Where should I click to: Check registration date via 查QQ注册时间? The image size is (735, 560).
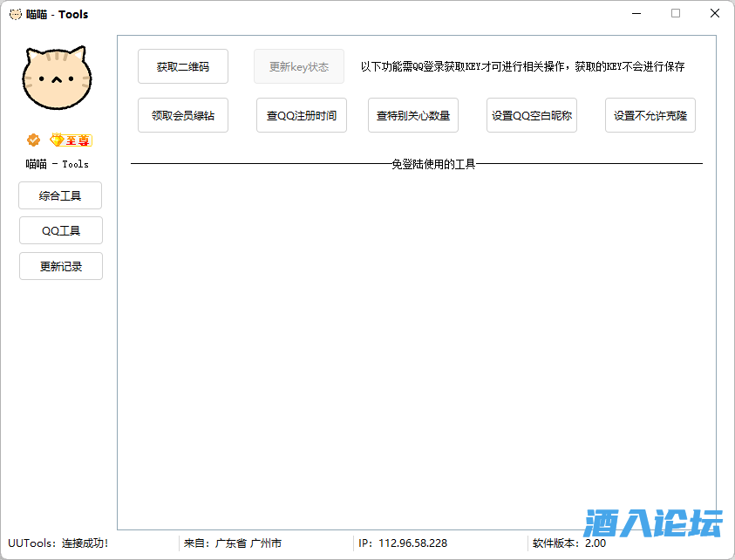point(301,115)
